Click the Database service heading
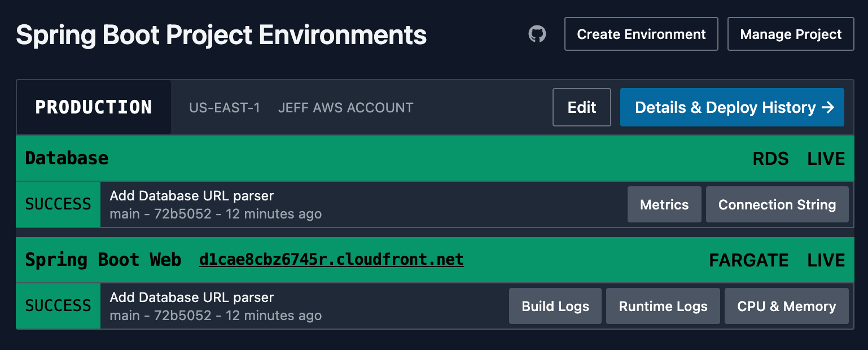The width and height of the screenshot is (868, 350). click(67, 158)
